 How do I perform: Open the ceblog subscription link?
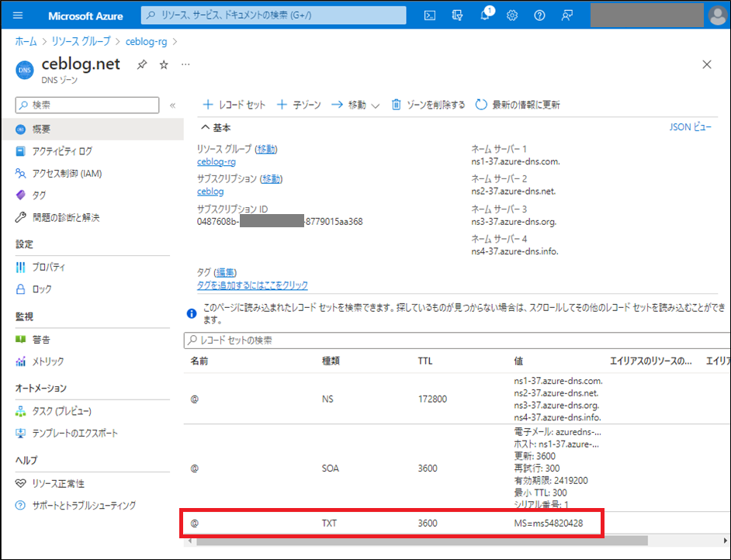[210, 192]
